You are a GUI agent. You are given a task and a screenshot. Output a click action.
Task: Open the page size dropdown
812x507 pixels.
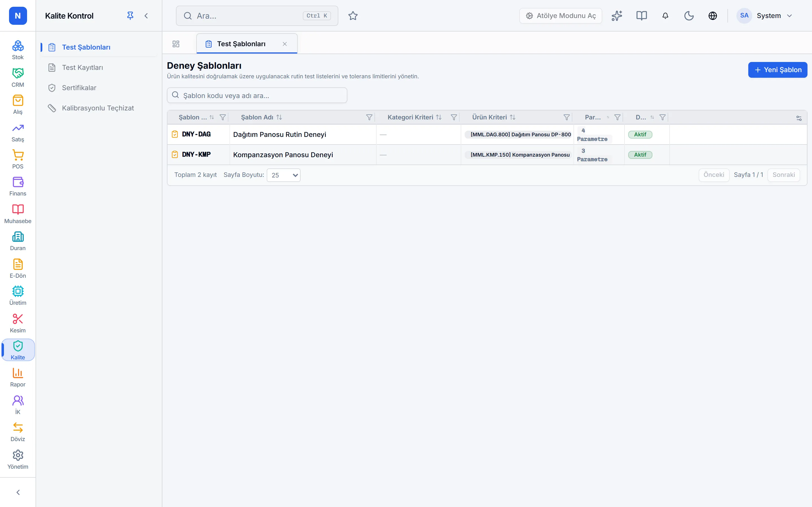point(284,175)
